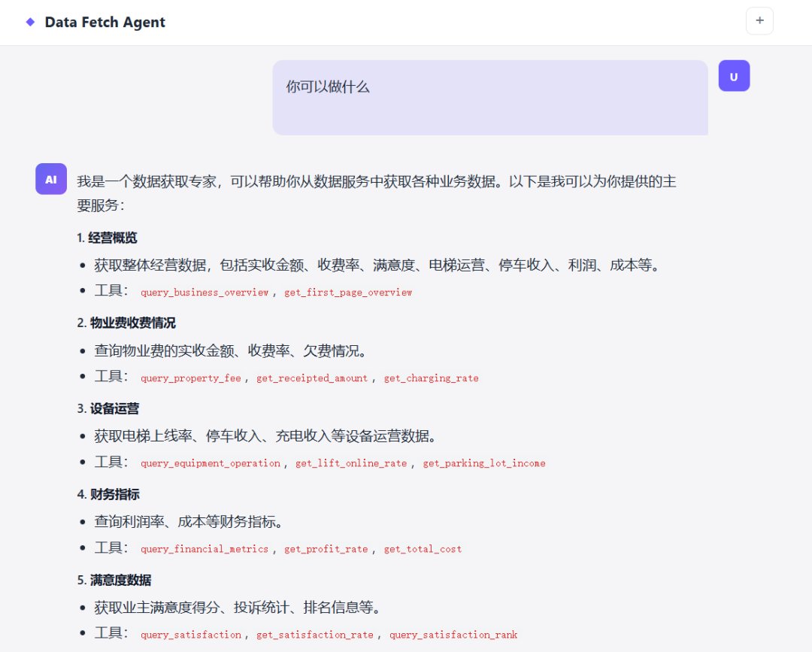The width and height of the screenshot is (812, 652).
Task: Click the heading 1. 经营概览
Action: point(108,238)
